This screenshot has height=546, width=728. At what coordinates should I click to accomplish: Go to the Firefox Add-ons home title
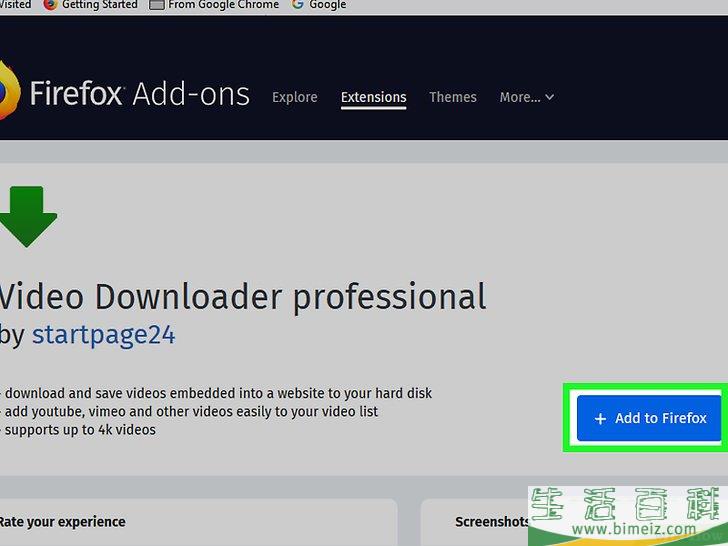coord(139,93)
